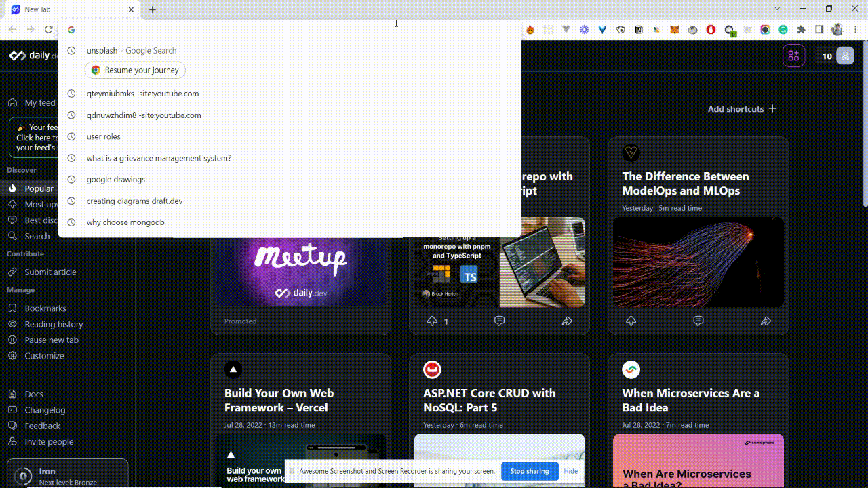Viewport: 868px width, 488px height.
Task: Click the Microservices post source icon
Action: click(631, 369)
